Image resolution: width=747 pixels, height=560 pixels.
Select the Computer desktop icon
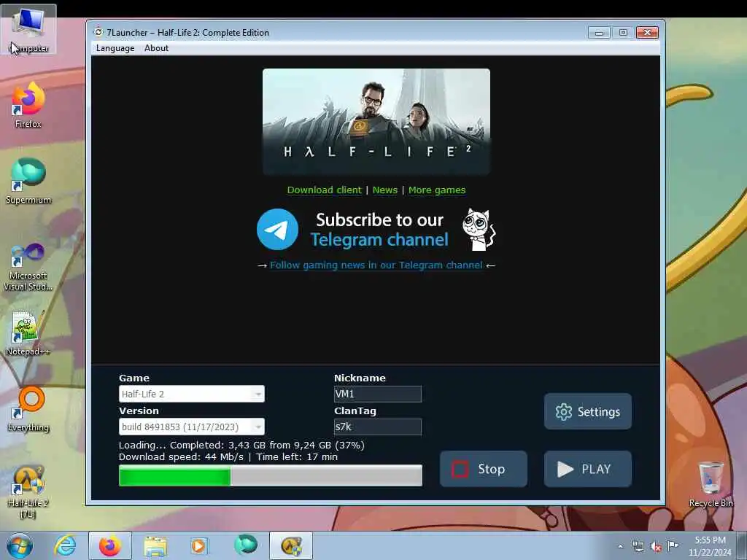(28, 29)
